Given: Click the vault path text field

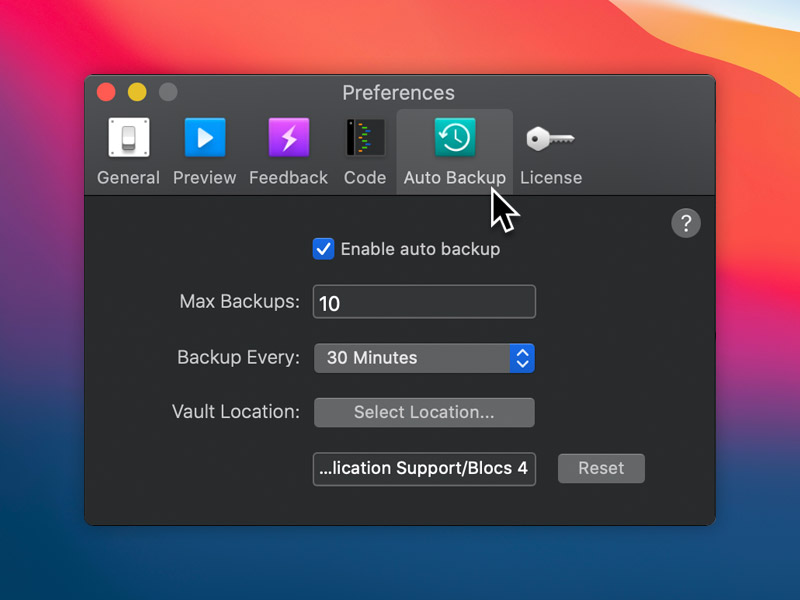Looking at the screenshot, I should tap(424, 468).
